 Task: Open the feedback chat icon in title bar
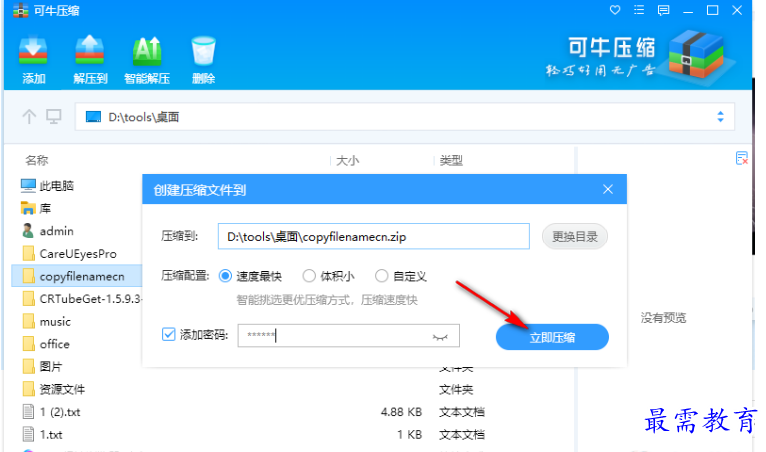663,10
